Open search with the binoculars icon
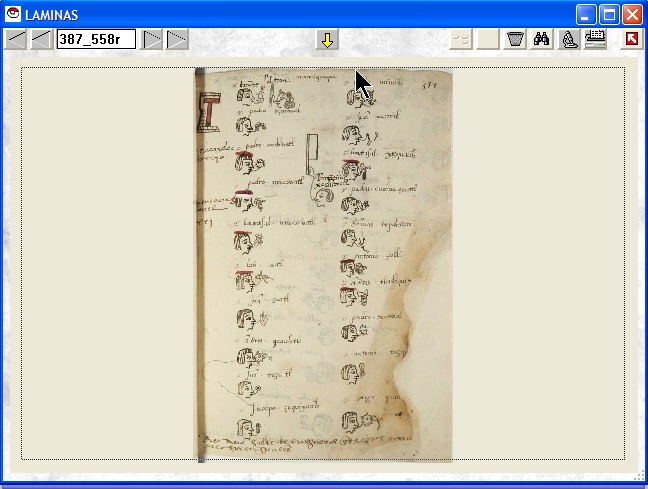 click(542, 40)
